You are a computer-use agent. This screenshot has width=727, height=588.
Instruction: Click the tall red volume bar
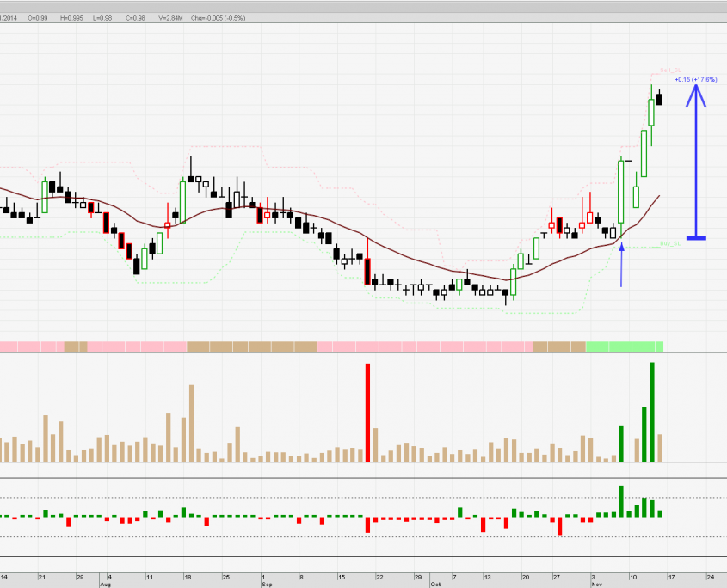point(367,413)
